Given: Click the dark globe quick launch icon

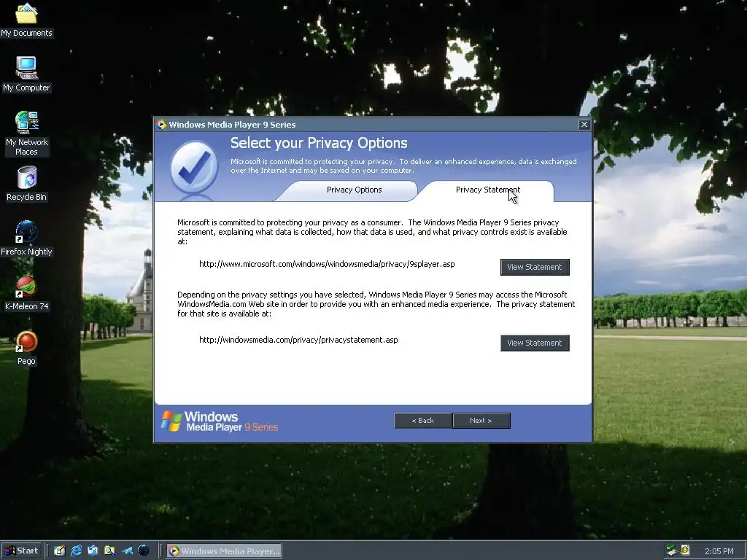Looking at the screenshot, I should pos(144,551).
